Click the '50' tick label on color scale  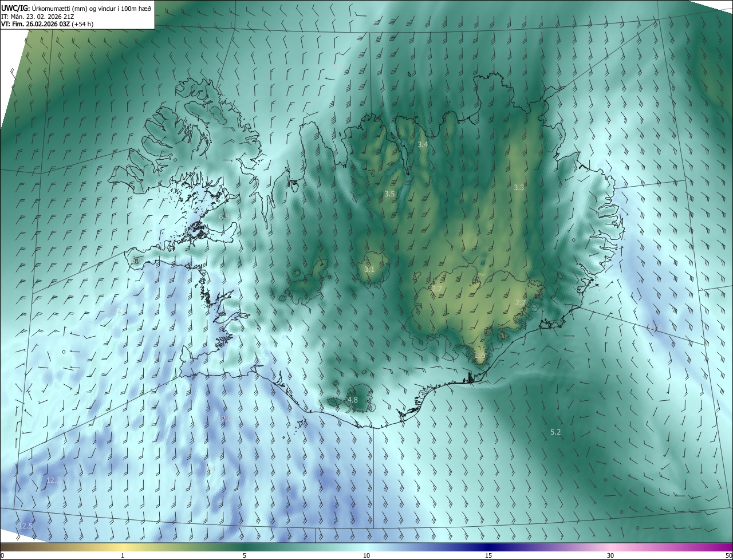(x=728, y=555)
